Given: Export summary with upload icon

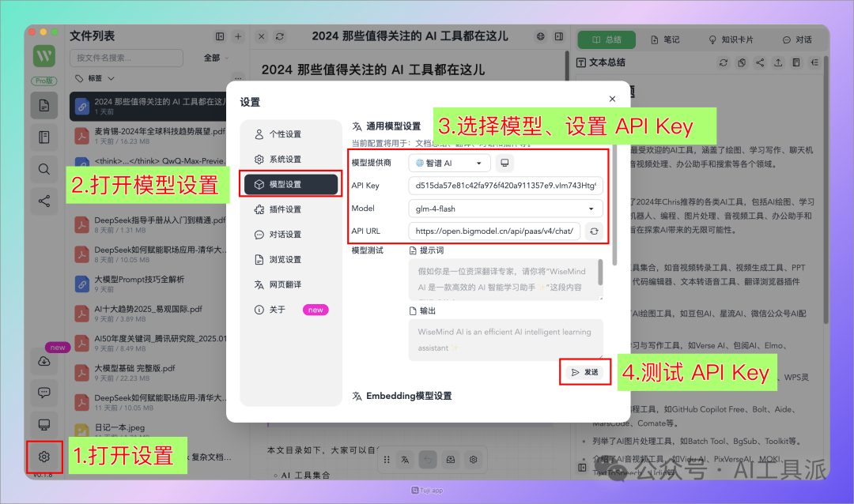Looking at the screenshot, I should (x=778, y=62).
